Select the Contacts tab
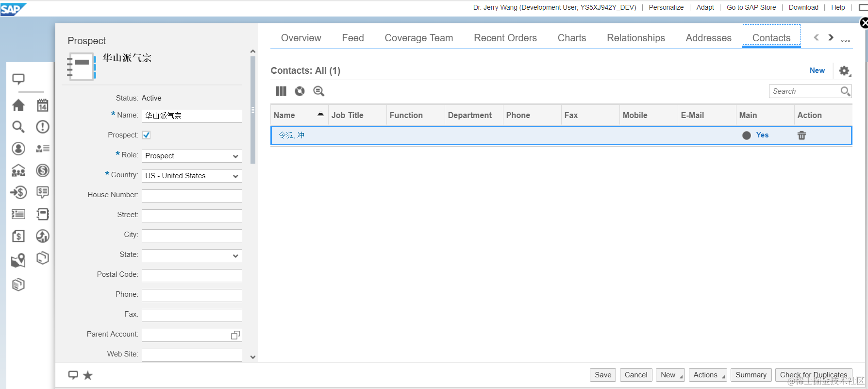Viewport: 868px width, 389px height. pyautogui.click(x=771, y=38)
